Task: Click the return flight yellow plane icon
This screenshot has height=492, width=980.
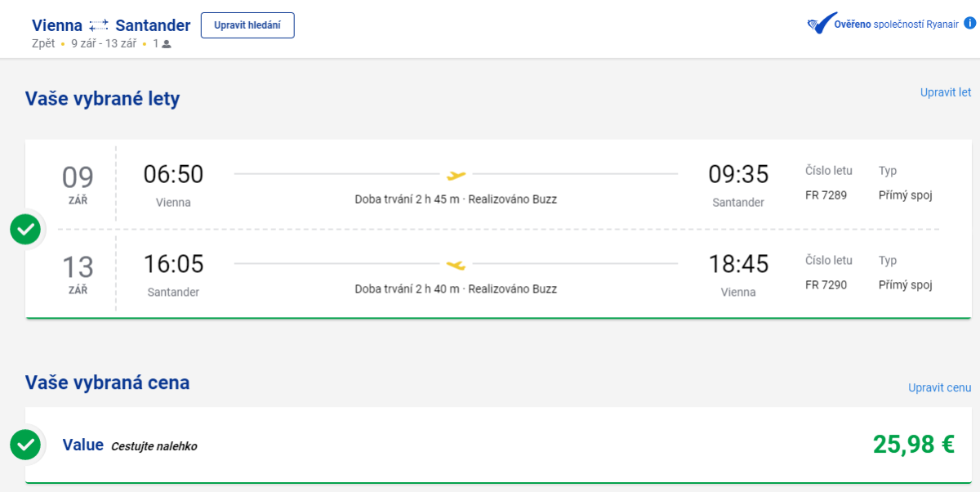Action: pos(456,265)
